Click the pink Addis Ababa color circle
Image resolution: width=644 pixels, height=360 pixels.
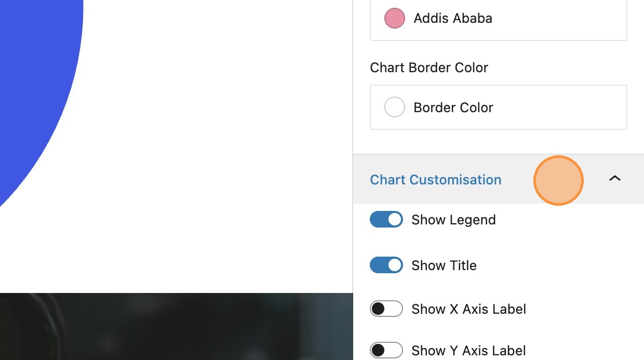[x=394, y=18]
